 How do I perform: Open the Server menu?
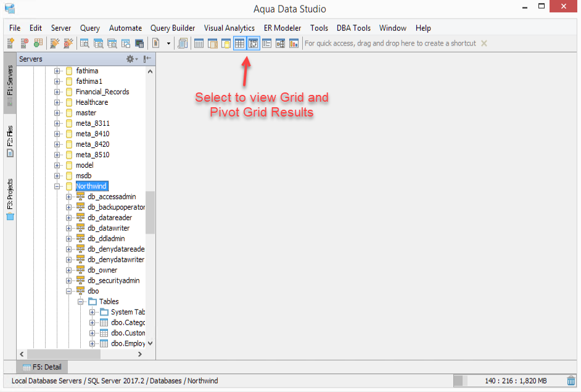(61, 28)
